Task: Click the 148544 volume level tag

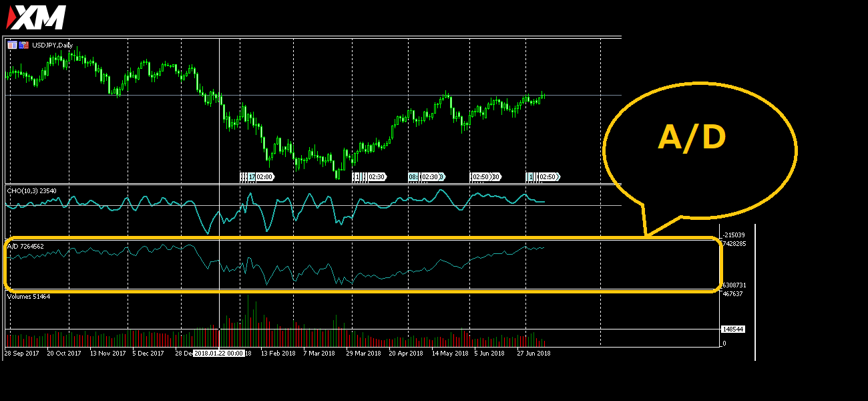Action: tap(732, 329)
